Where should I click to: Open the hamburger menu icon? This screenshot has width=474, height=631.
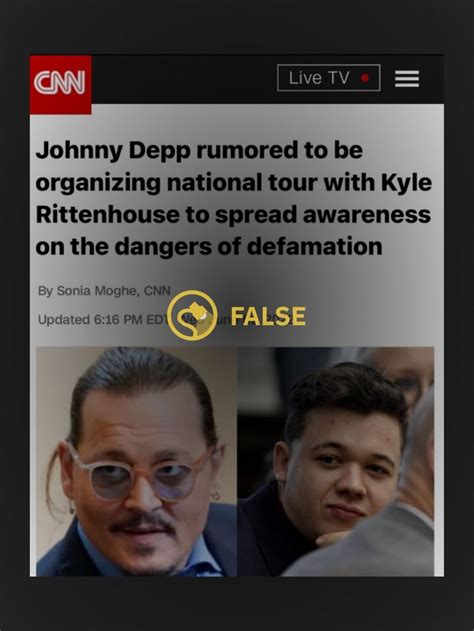407,78
